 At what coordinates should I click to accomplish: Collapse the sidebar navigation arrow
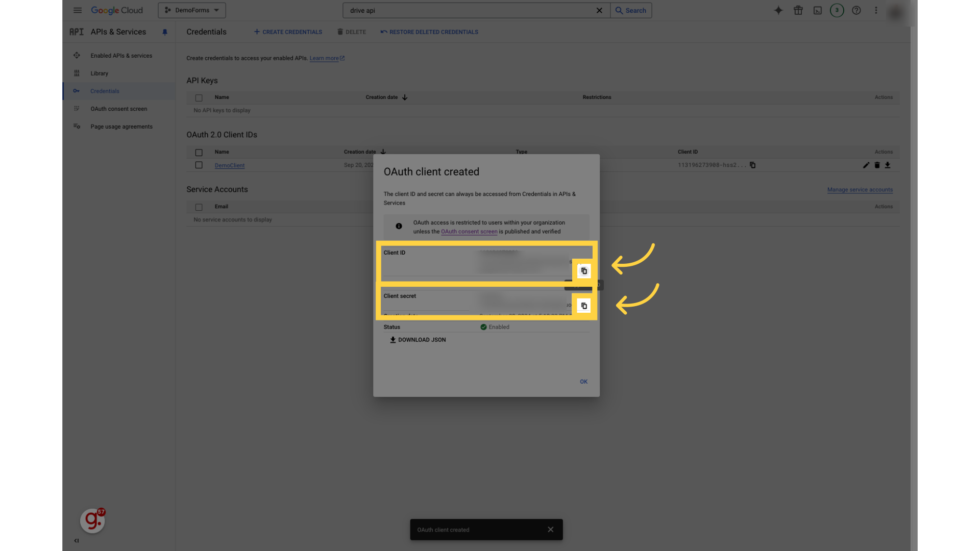[77, 541]
